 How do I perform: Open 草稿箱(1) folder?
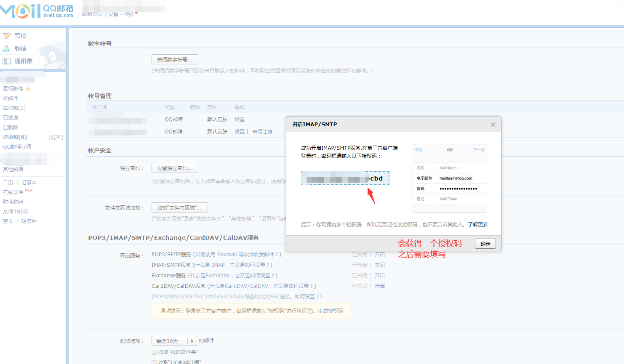click(14, 108)
